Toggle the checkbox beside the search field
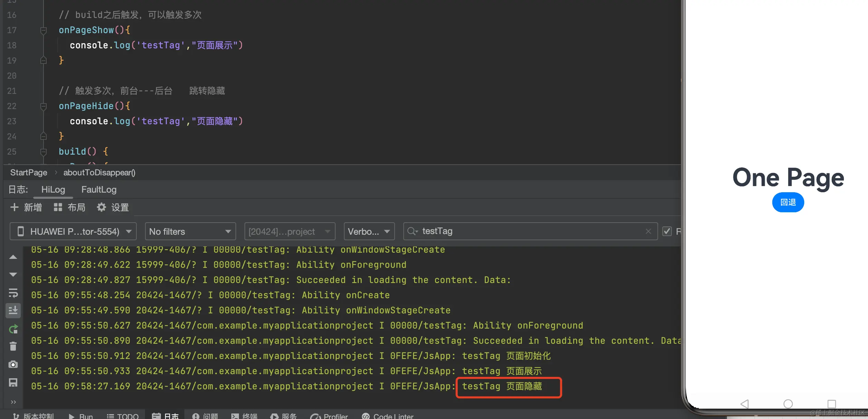This screenshot has width=868, height=419. [667, 231]
